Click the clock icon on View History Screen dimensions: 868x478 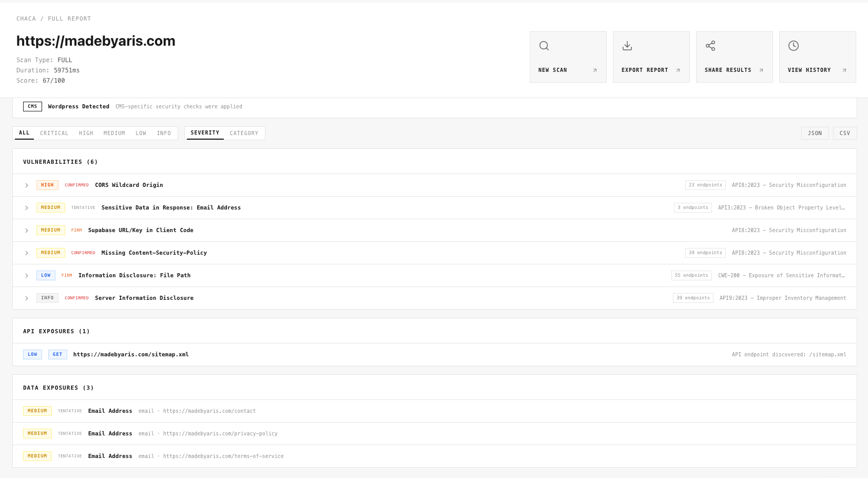[x=794, y=46]
